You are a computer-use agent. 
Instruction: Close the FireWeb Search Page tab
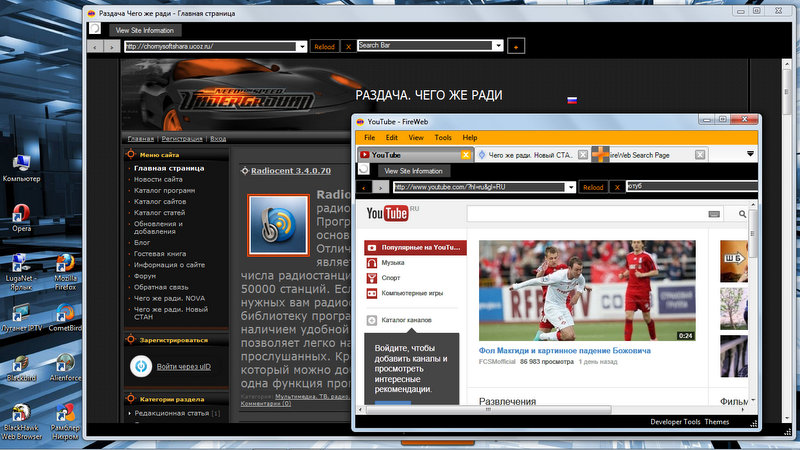[x=700, y=155]
